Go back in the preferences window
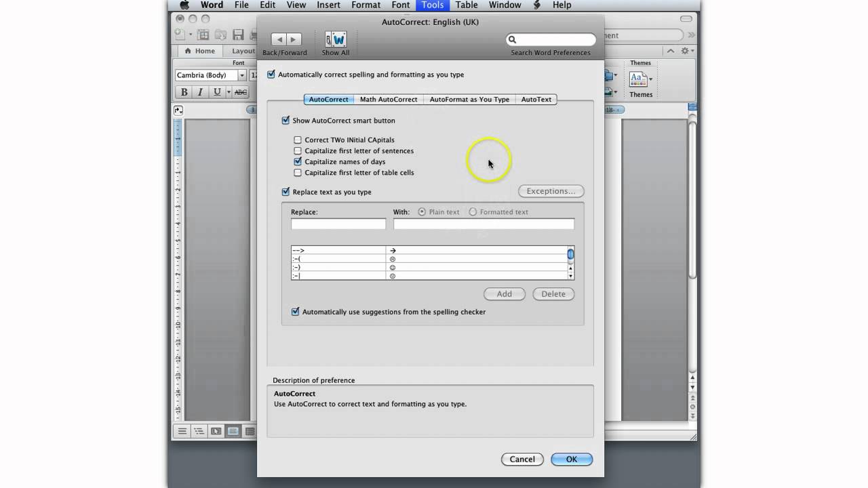868x488 pixels. pos(279,39)
